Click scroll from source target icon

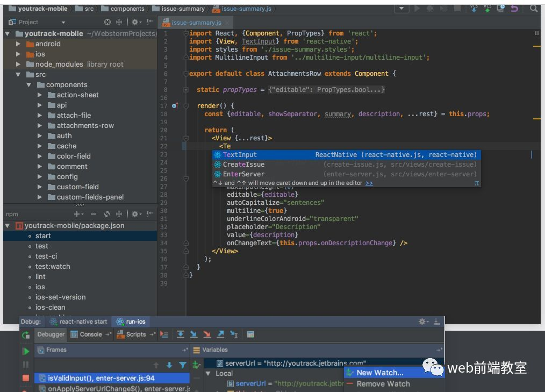(107, 22)
